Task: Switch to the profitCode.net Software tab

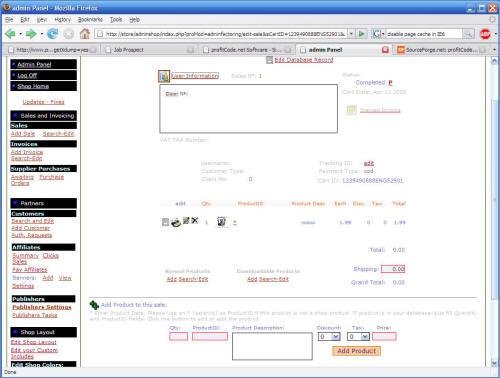Action: click(x=247, y=50)
